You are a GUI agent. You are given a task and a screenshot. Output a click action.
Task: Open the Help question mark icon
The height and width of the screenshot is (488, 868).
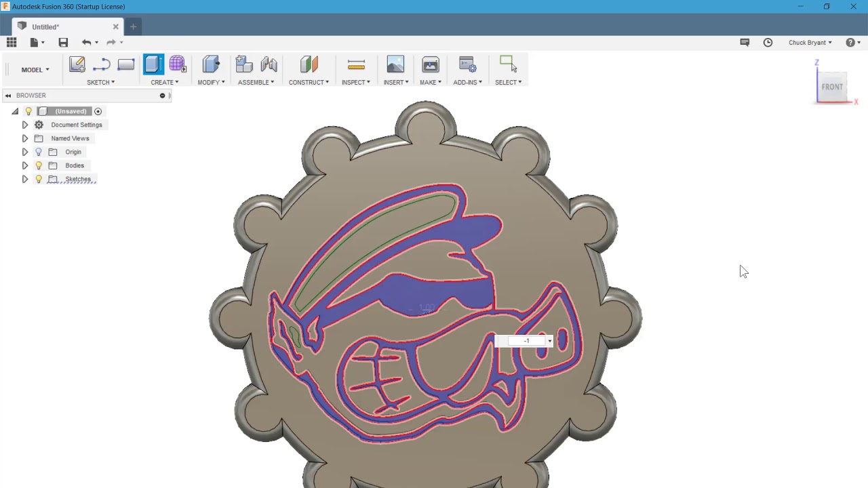tap(850, 42)
